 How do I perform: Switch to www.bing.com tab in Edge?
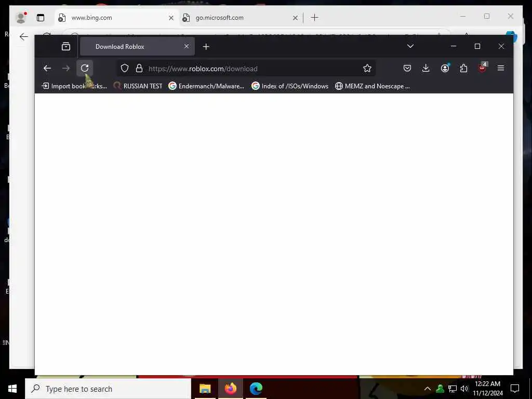point(116,18)
